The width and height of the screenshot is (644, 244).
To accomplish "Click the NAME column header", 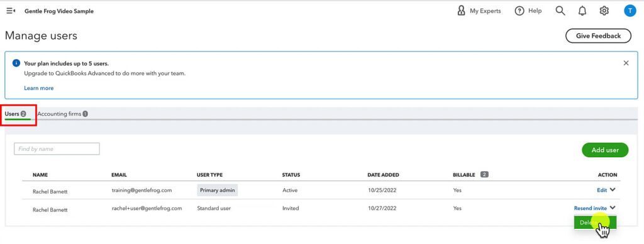I will point(40,175).
